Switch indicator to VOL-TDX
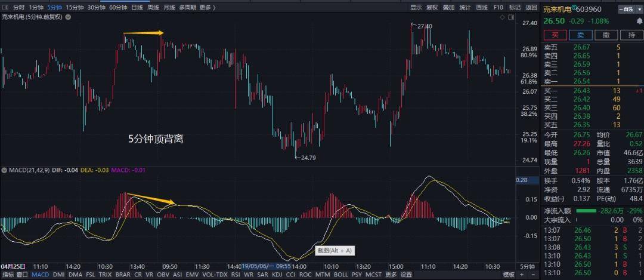Viewport: 644px width, 280px height. 215,275
